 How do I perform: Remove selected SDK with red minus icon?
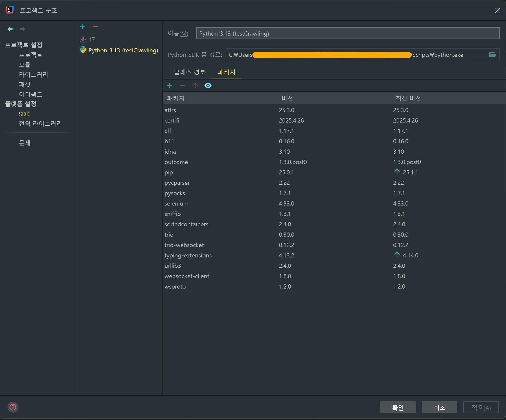[95, 27]
